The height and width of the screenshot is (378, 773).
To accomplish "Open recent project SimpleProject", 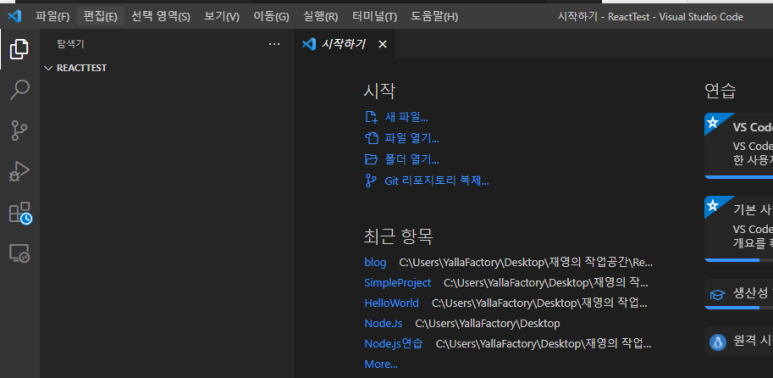I will click(397, 283).
